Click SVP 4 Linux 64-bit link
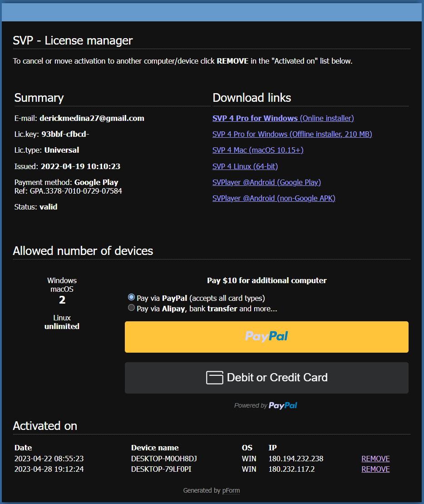 [245, 166]
